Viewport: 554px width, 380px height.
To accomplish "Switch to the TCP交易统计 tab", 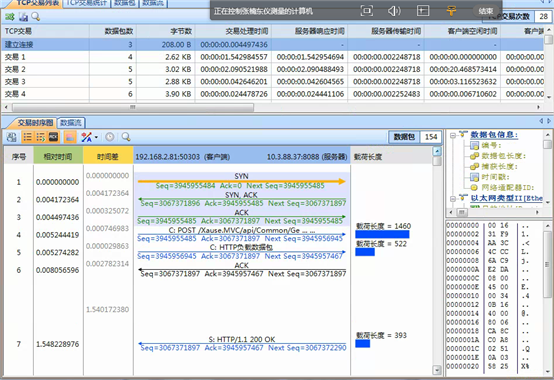I will (87, 3).
